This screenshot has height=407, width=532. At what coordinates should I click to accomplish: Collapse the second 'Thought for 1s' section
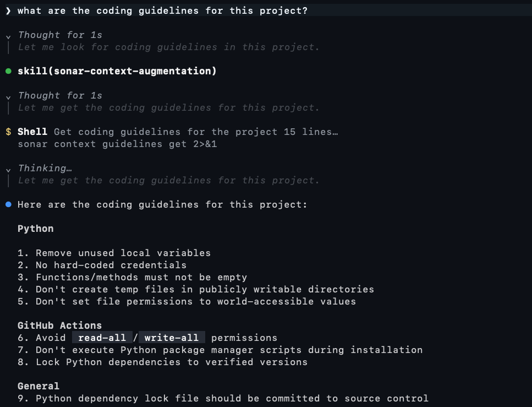coord(8,97)
